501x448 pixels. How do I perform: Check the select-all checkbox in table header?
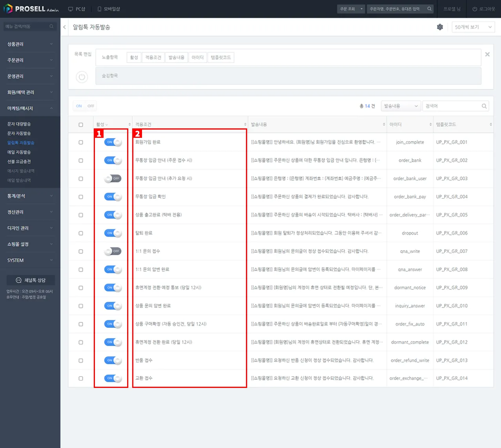click(x=81, y=124)
